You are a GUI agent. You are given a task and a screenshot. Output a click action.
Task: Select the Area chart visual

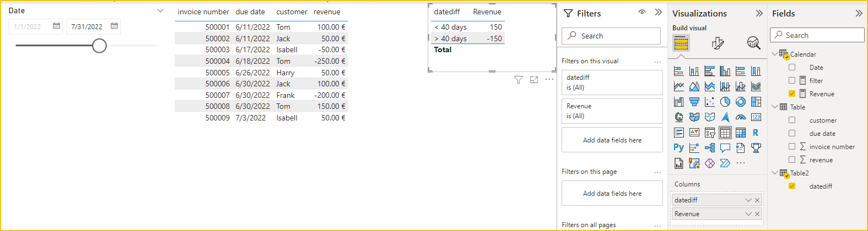(694, 86)
